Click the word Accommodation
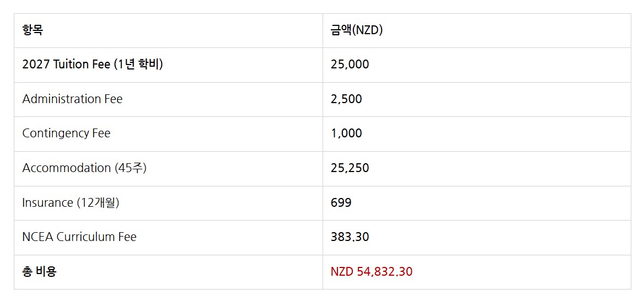Image resolution: width=644 pixels, height=300 pixels. (x=67, y=168)
